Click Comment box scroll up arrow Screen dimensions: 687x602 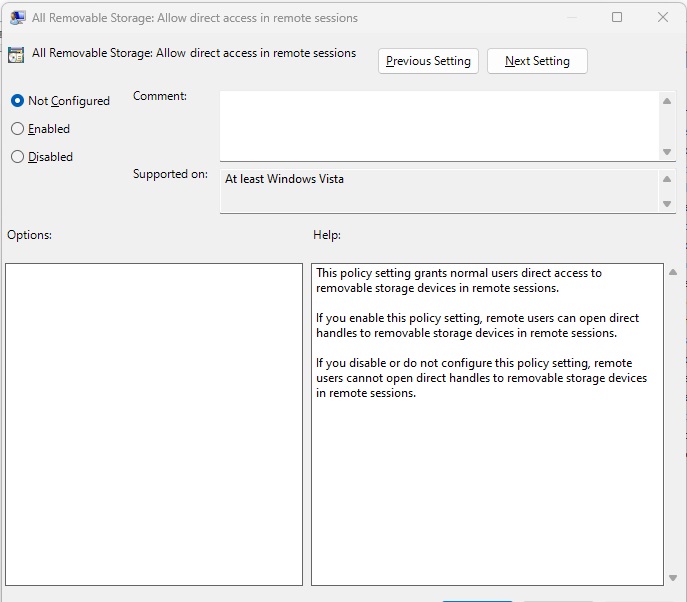(667, 101)
